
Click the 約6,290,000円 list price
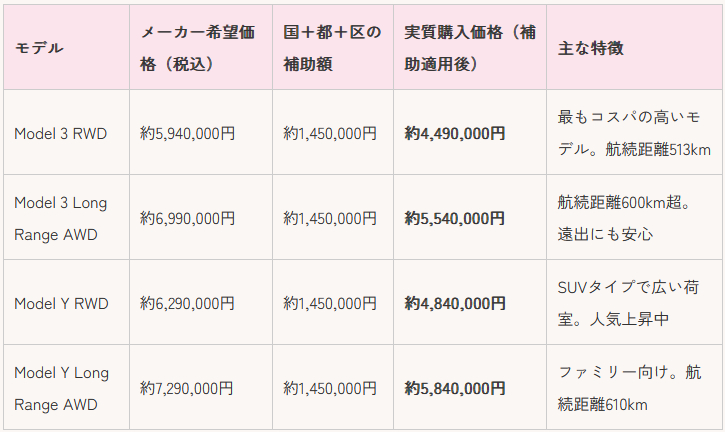coord(188,303)
